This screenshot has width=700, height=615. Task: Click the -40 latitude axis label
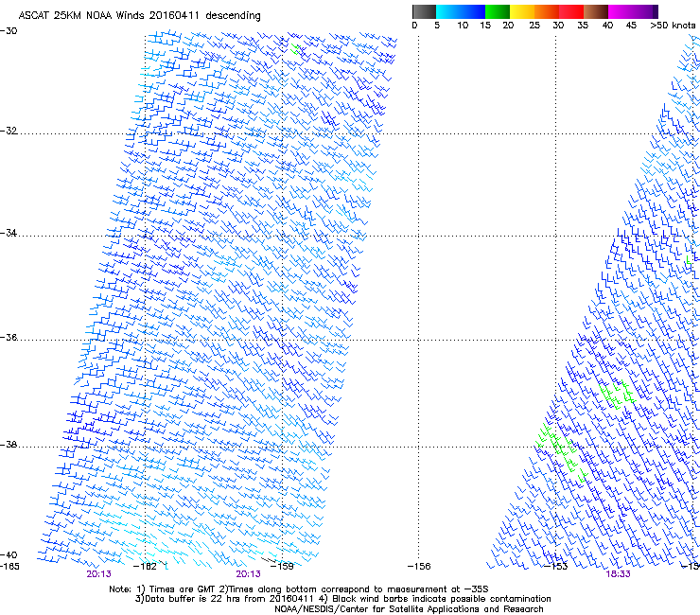click(9, 554)
